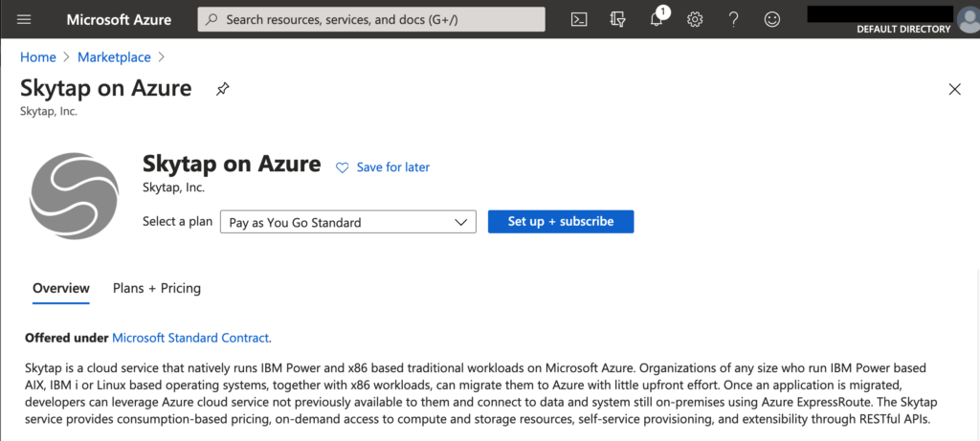
Task: Click the Microsoft Azure brand title
Action: tap(119, 19)
